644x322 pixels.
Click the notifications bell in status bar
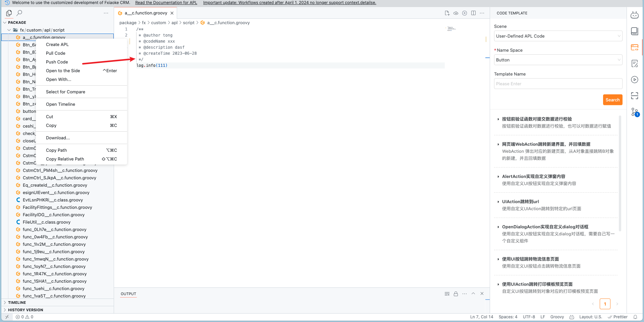[635, 317]
